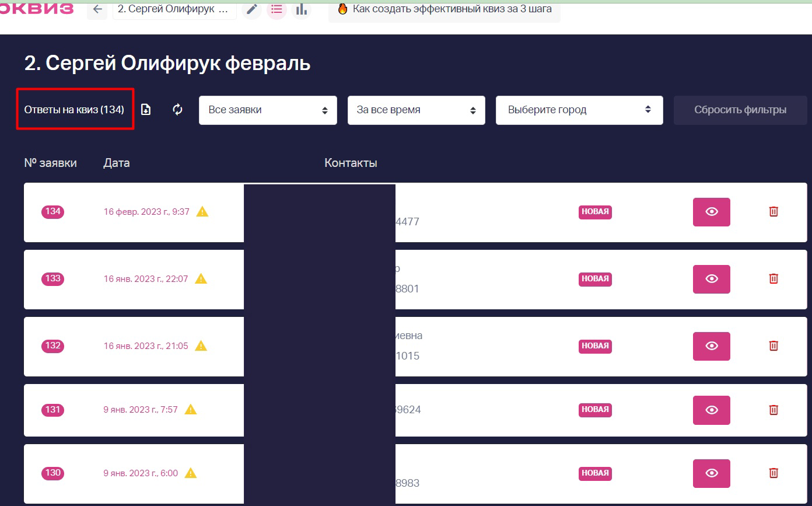Delete request 132 with trash icon

pyautogui.click(x=773, y=346)
